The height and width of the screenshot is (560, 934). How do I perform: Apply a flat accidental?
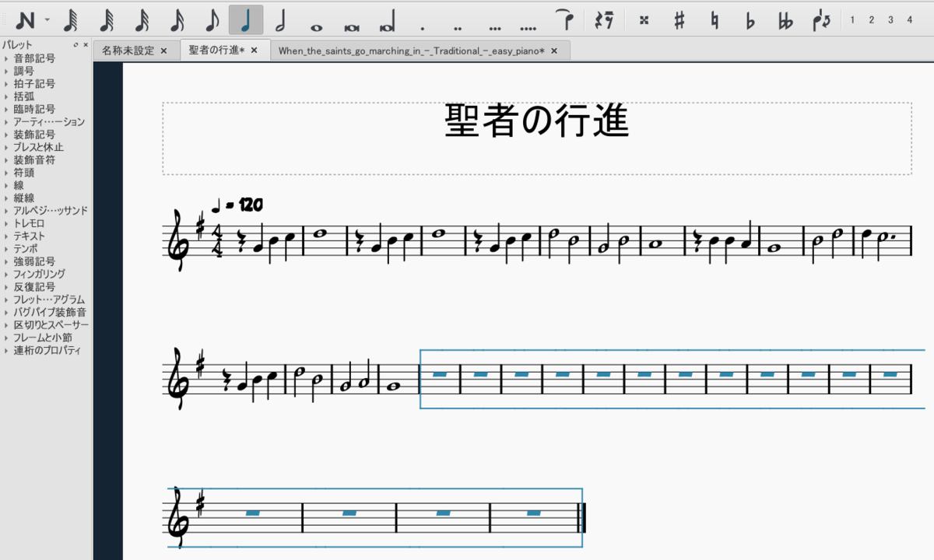(x=750, y=19)
